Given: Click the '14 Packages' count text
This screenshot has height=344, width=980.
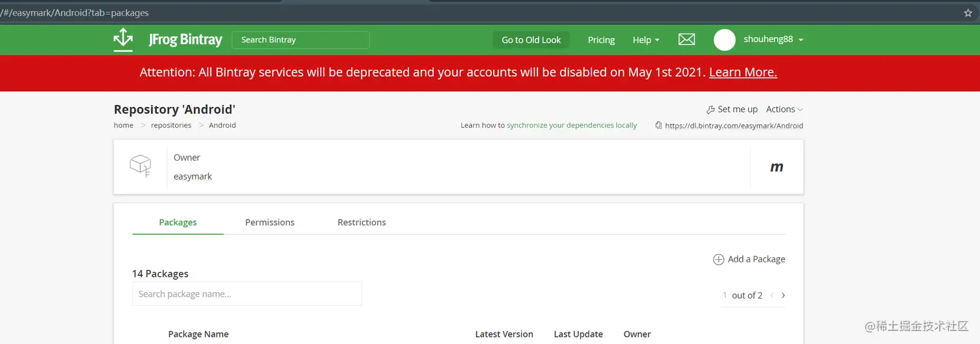Looking at the screenshot, I should [x=160, y=273].
